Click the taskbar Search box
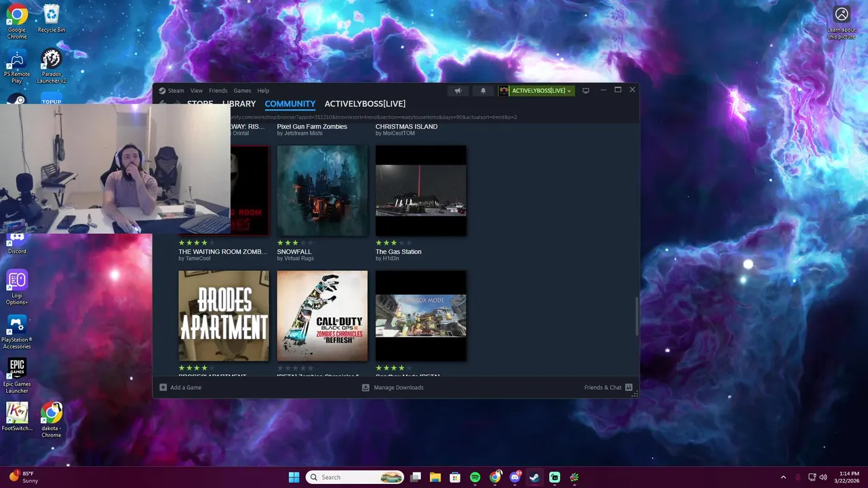 [355, 477]
